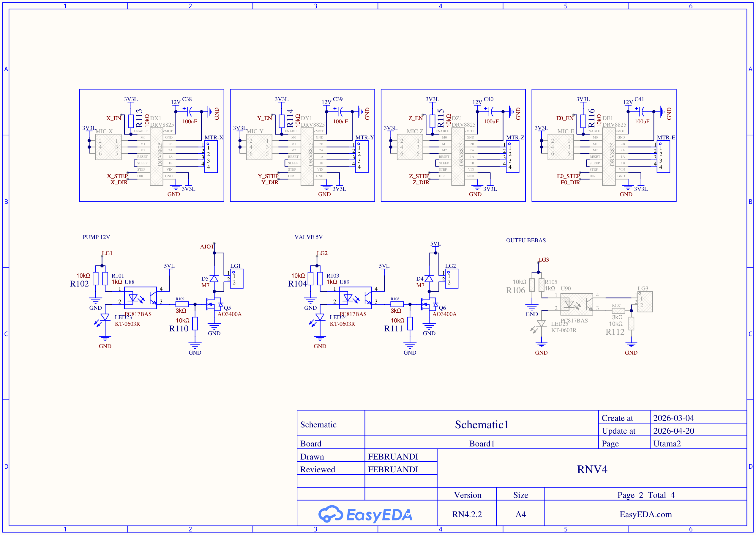The width and height of the screenshot is (756, 535).
Task: Select the MTR-Y four-pin connector
Action: point(362,157)
